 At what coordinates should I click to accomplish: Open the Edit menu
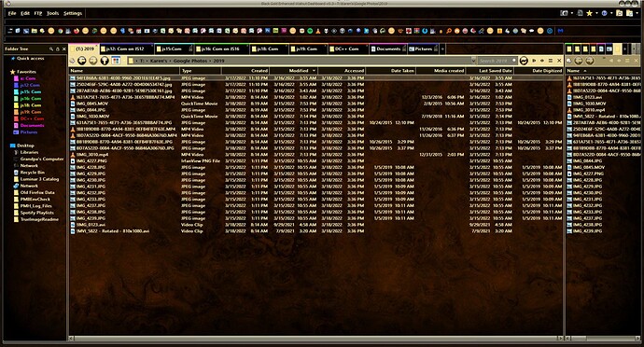(x=25, y=13)
